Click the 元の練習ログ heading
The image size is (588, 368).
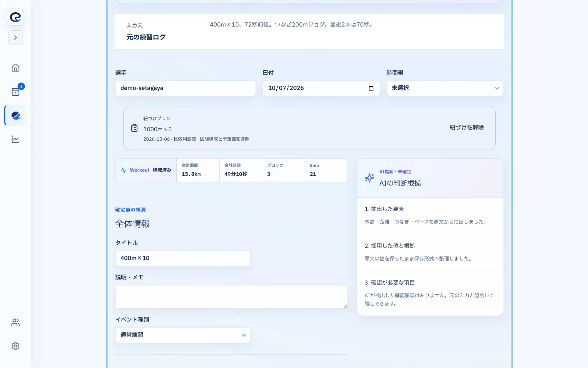[x=146, y=37]
